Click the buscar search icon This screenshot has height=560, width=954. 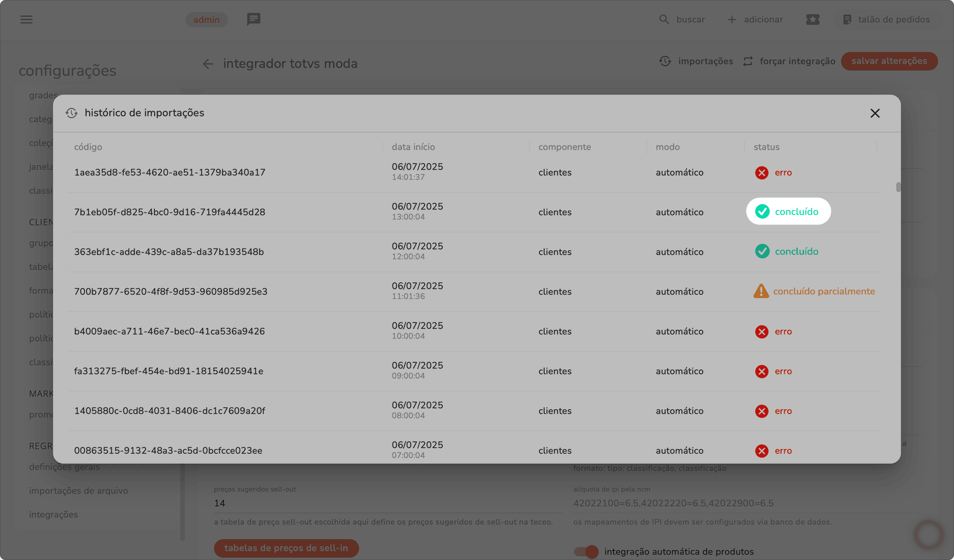[x=664, y=19]
